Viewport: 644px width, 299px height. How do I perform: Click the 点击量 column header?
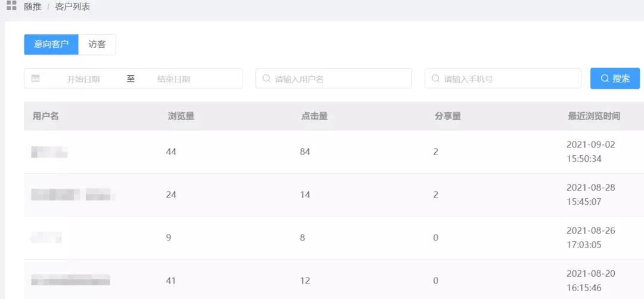pos(314,116)
